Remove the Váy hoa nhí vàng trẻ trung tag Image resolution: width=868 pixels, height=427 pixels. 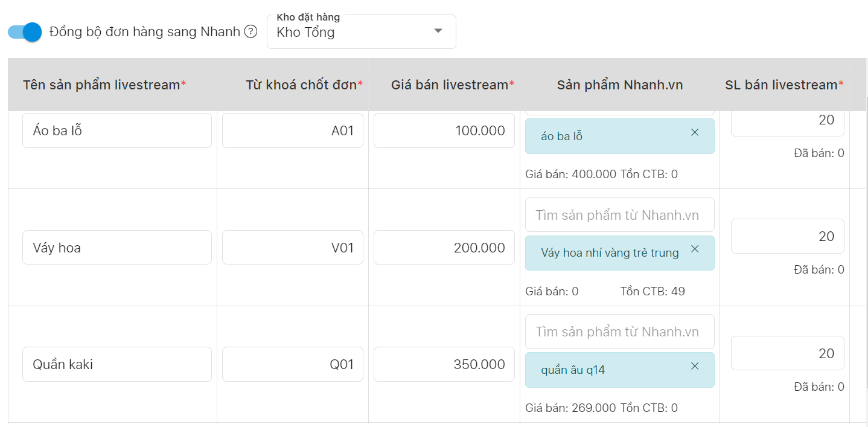[695, 249]
